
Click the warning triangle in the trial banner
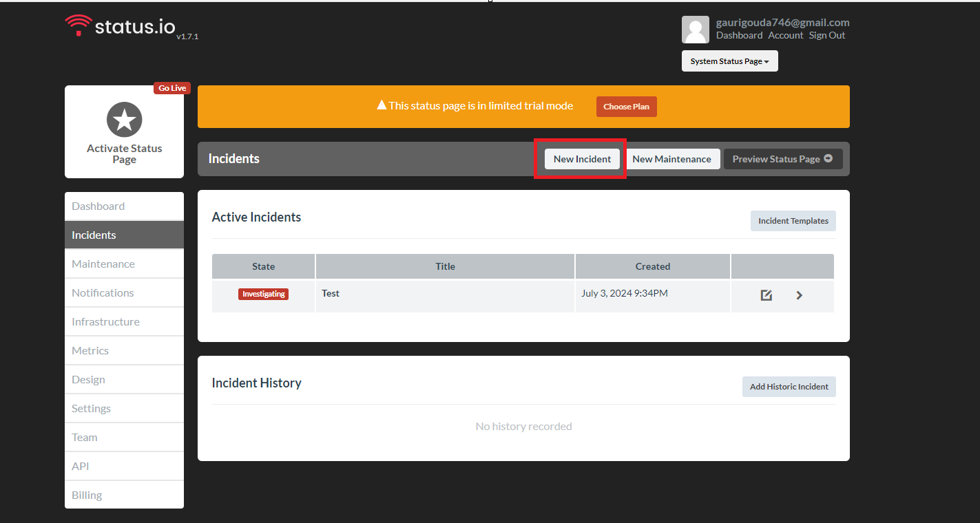(382, 105)
